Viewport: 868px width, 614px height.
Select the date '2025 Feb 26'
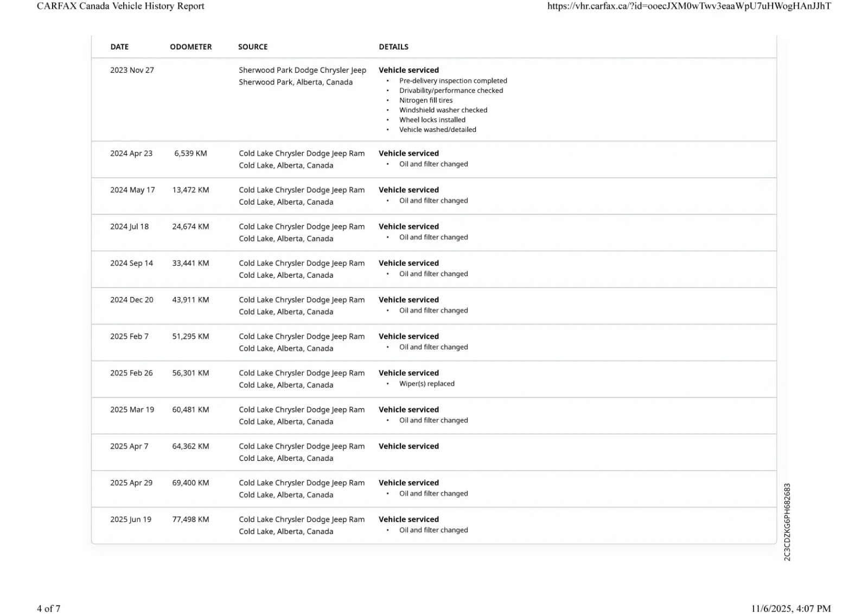pos(131,373)
